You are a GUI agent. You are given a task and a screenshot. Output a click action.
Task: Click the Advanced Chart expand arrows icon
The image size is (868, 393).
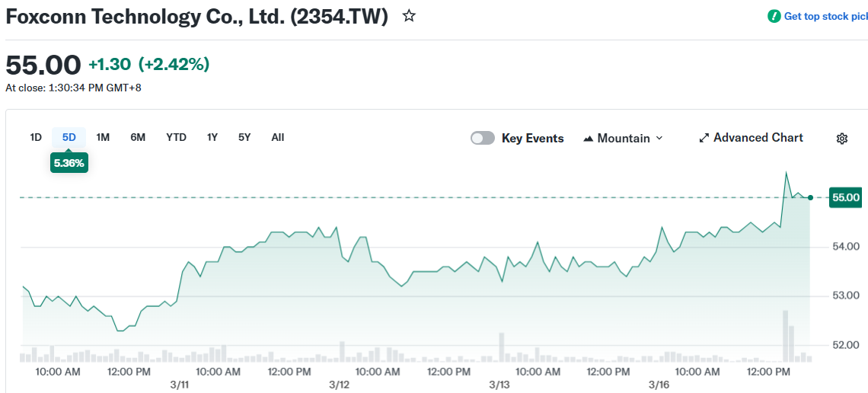tap(704, 138)
